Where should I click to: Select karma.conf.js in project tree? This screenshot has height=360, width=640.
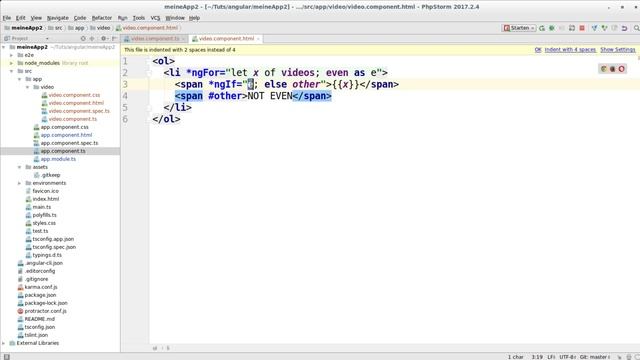(x=41, y=287)
